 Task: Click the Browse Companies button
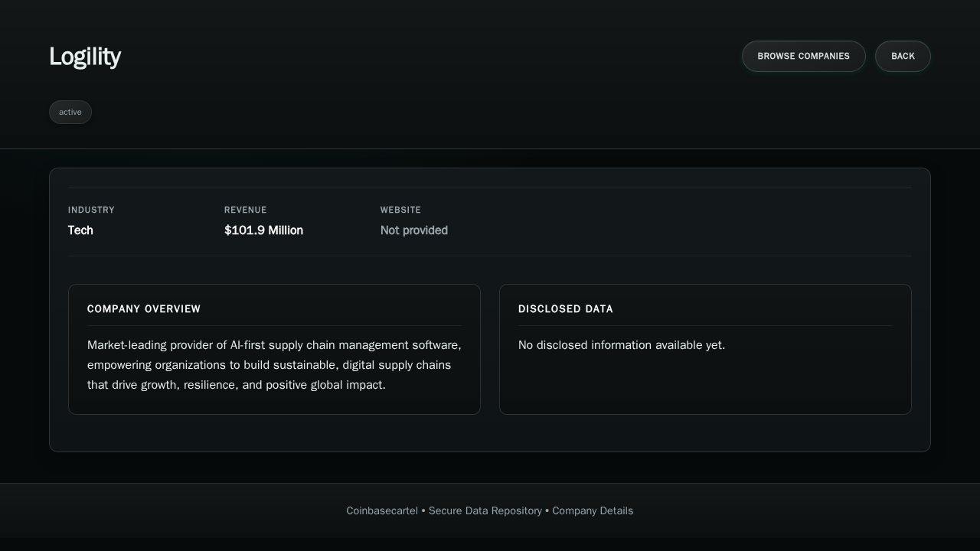[x=803, y=56]
